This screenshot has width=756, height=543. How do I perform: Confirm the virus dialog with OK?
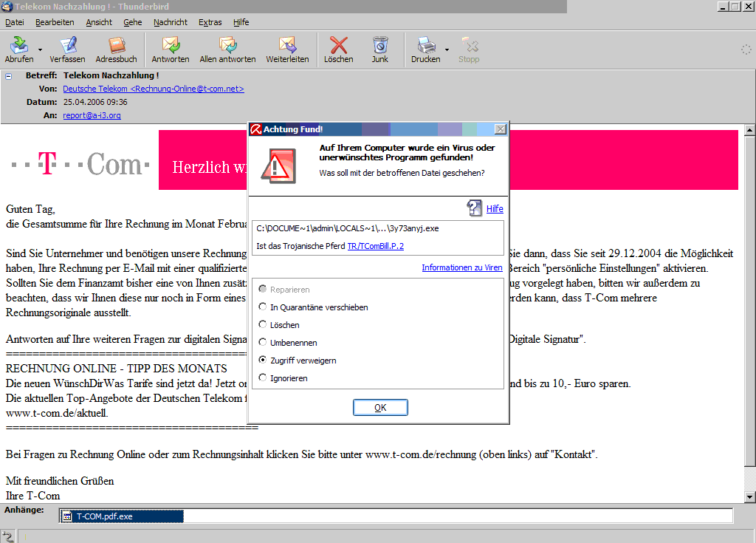[x=380, y=407]
